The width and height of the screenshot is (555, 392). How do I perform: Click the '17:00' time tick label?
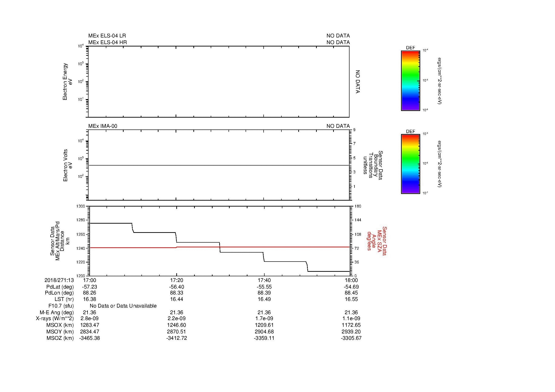click(89, 280)
